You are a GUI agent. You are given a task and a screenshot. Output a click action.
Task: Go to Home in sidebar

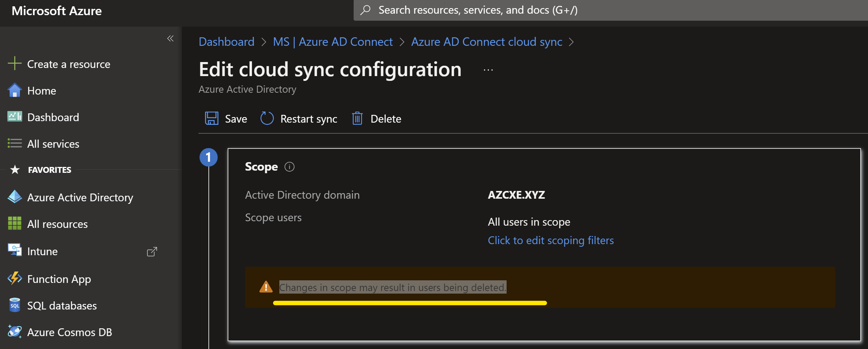point(42,91)
